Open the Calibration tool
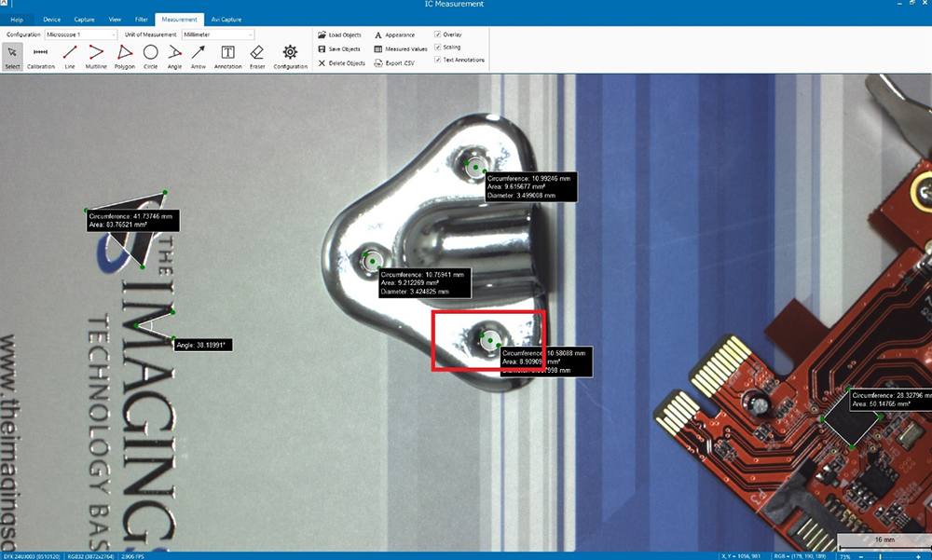The image size is (932, 560). pos(40,57)
